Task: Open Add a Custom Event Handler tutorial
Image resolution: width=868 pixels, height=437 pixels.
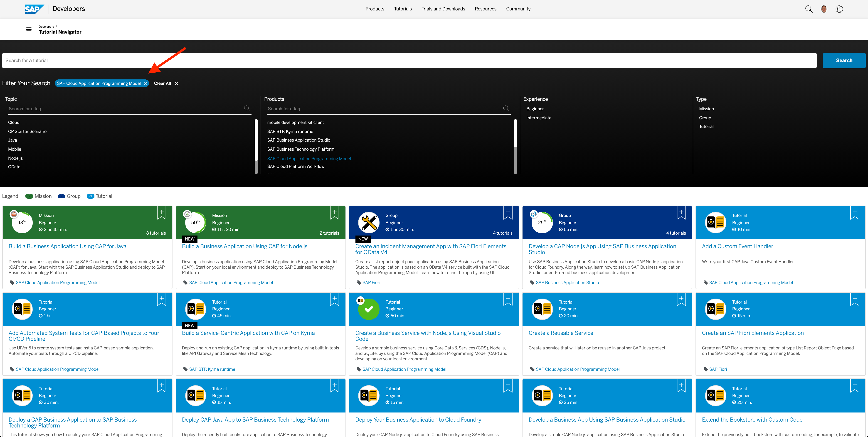Action: pos(737,247)
